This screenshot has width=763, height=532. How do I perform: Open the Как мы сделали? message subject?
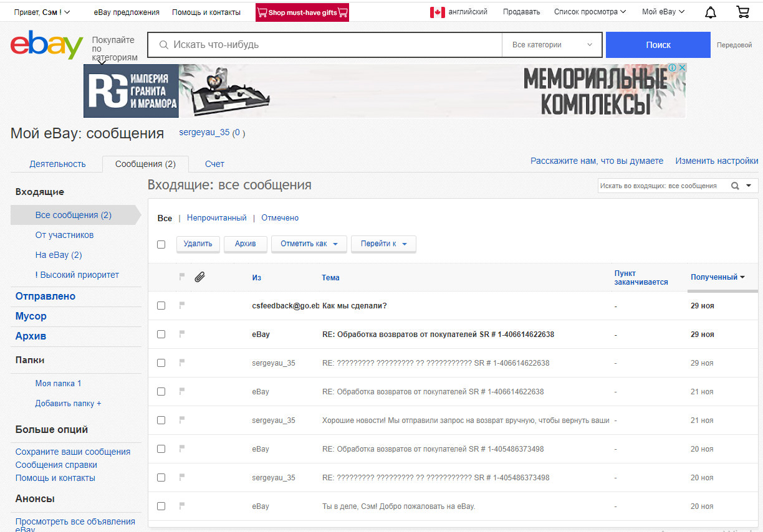click(x=354, y=305)
